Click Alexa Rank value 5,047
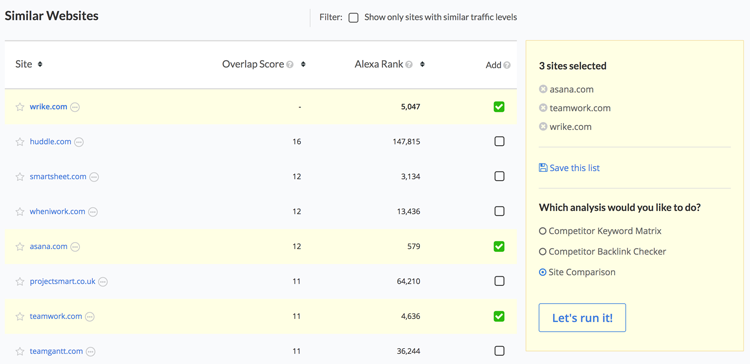The width and height of the screenshot is (750, 364). pyautogui.click(x=410, y=107)
